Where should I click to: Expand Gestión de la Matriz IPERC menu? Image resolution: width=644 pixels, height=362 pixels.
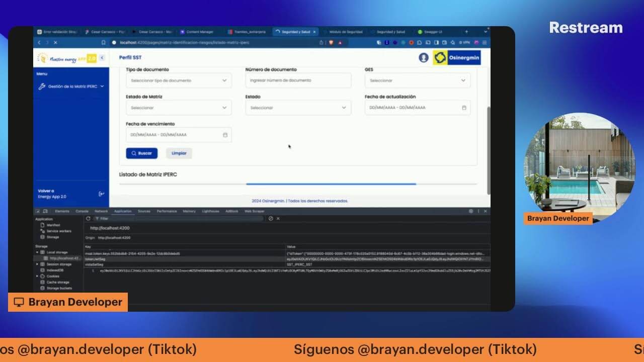click(x=71, y=86)
